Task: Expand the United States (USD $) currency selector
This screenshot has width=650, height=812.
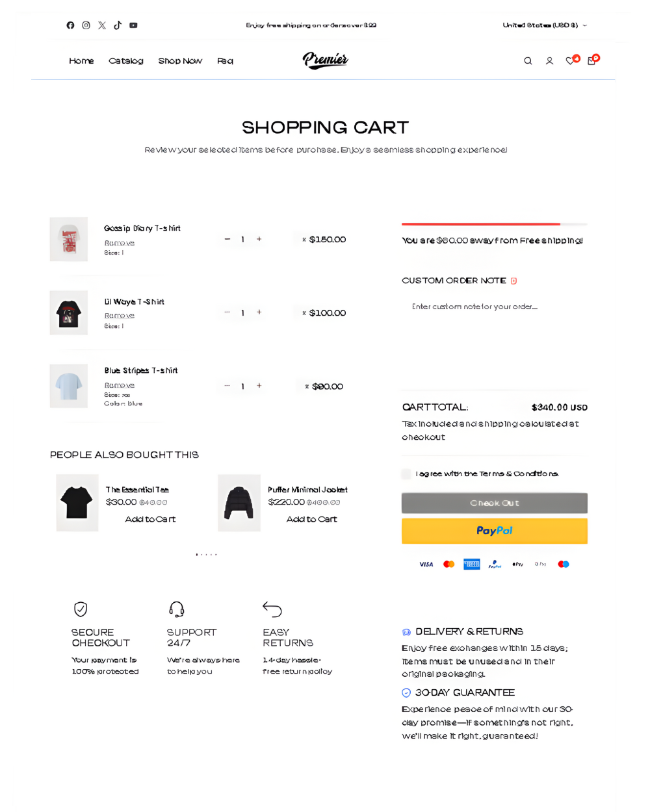Action: (544, 25)
